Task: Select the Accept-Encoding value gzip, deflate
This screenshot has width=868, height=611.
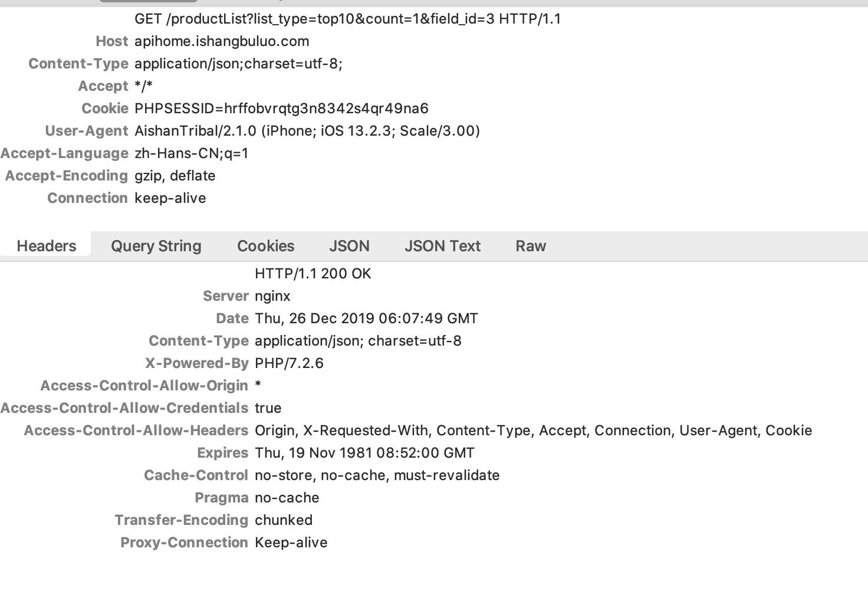Action: (175, 176)
